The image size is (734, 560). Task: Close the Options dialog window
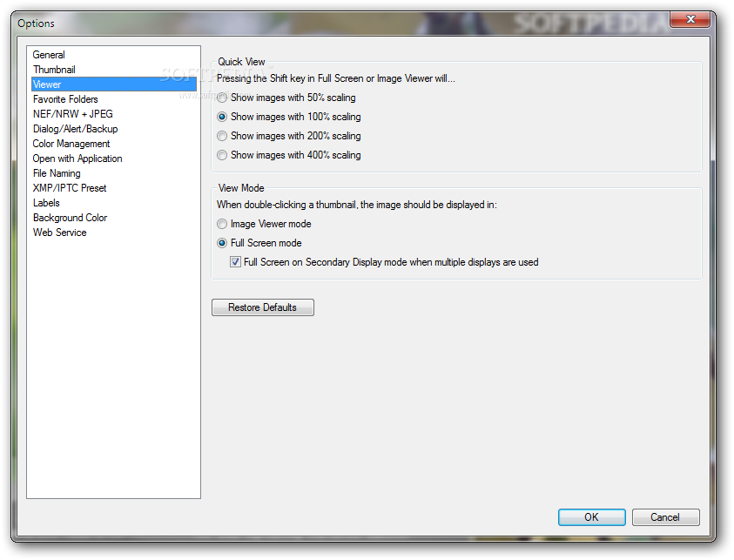(690, 19)
